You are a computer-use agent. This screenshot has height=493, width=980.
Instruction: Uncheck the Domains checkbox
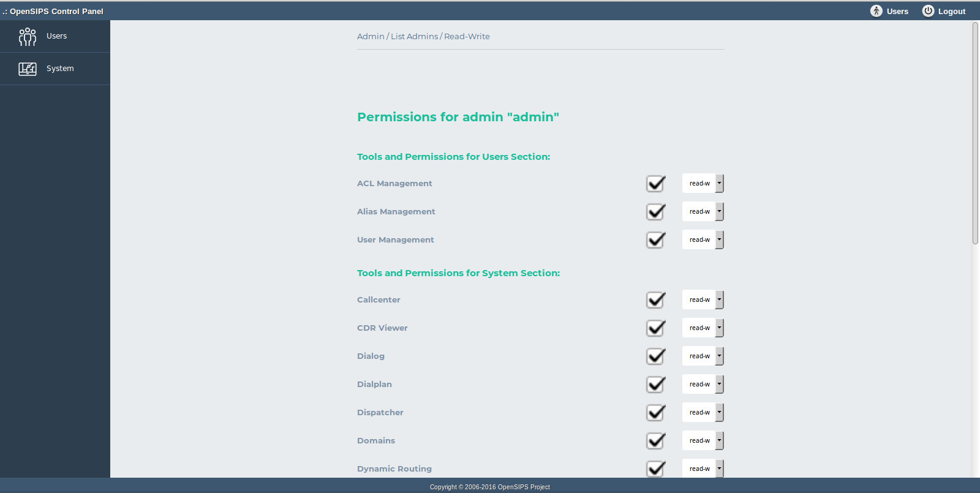pos(656,440)
